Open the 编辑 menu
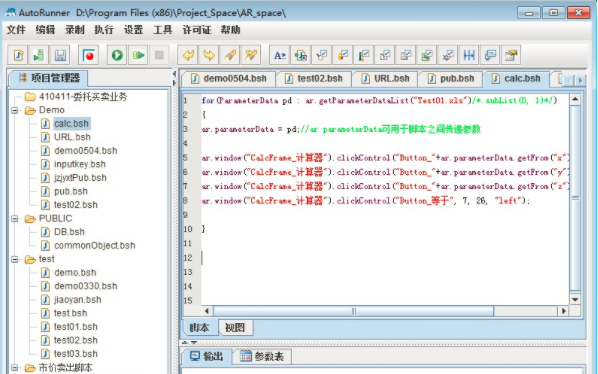Screen dimensions: 598x374 45,30
